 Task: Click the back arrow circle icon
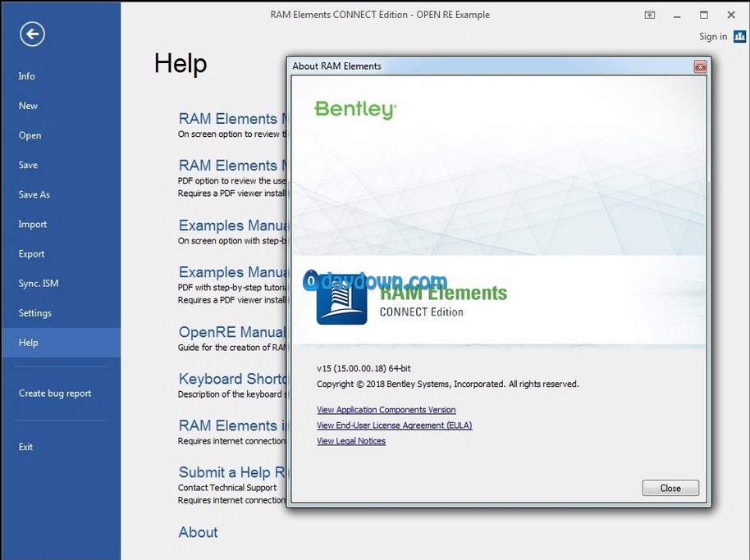tap(32, 34)
